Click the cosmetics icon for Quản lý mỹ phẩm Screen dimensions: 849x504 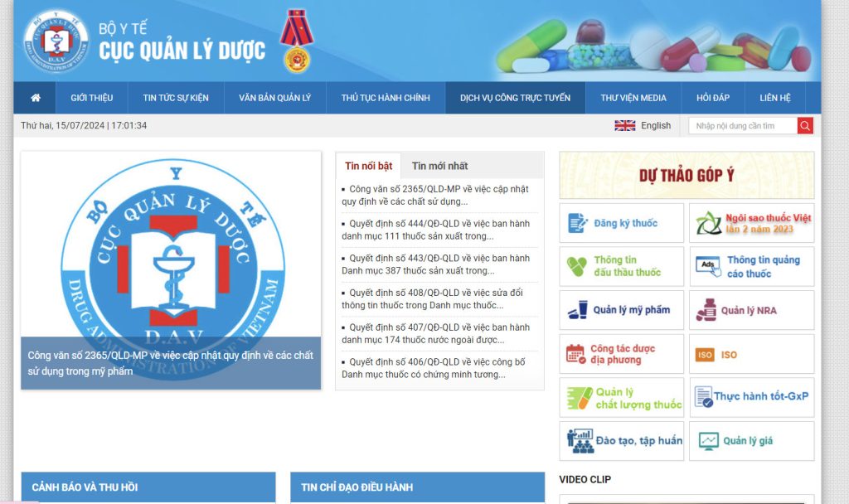pyautogui.click(x=577, y=310)
